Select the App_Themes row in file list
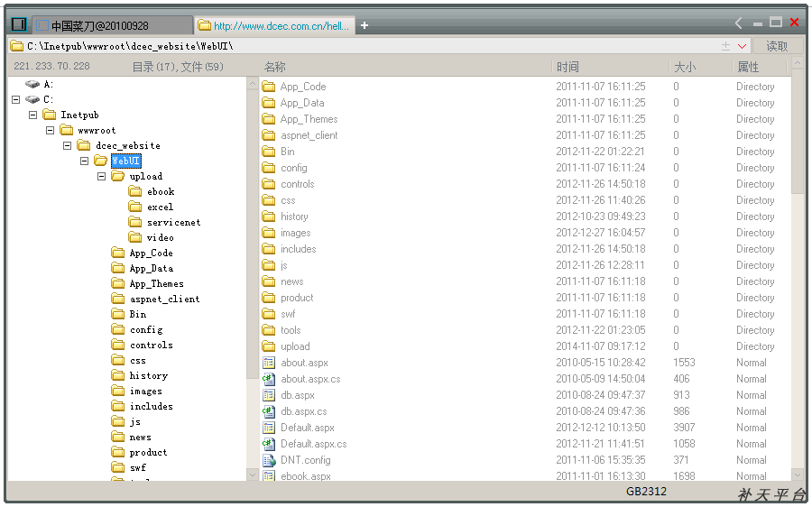812x507 pixels. [x=526, y=119]
